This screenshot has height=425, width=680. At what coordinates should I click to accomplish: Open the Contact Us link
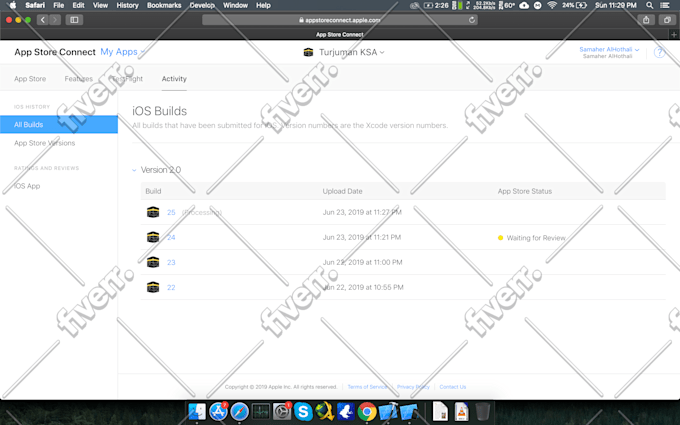coord(453,387)
